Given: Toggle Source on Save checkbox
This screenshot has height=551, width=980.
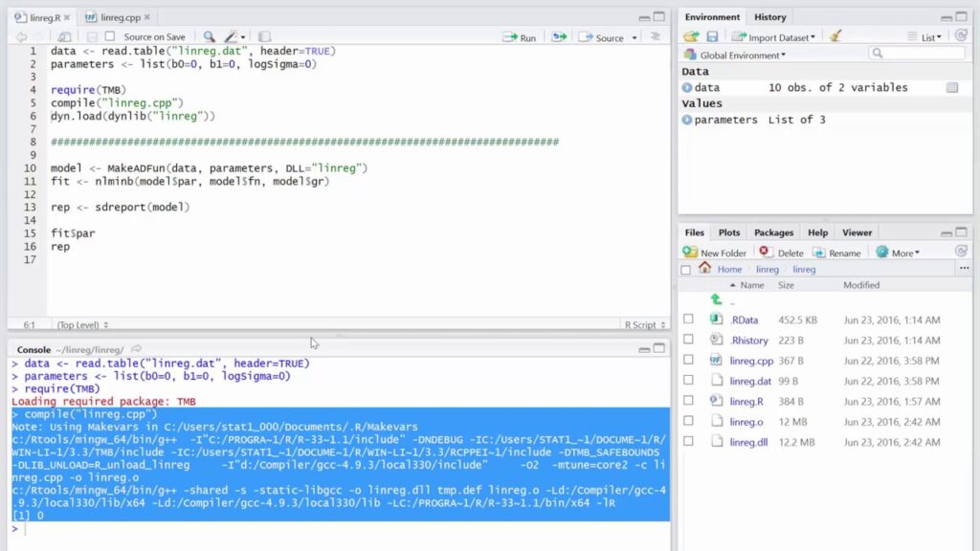Looking at the screenshot, I should [x=110, y=37].
